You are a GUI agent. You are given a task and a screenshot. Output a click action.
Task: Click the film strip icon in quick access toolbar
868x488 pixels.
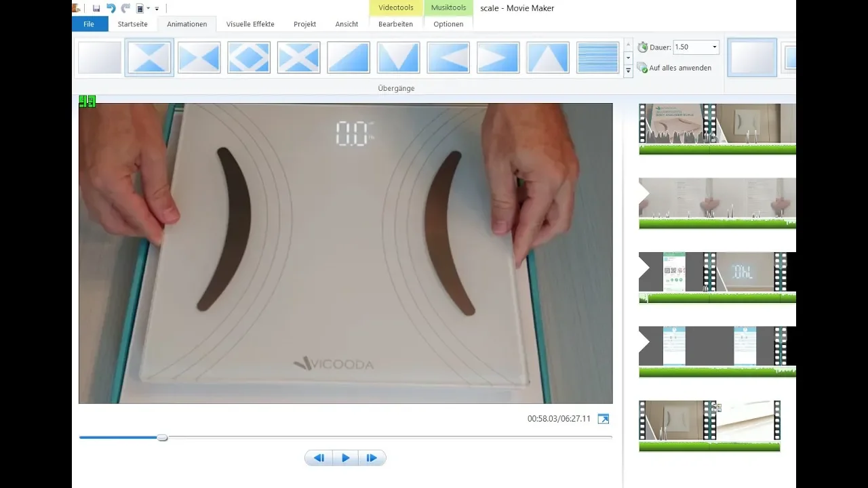[140, 8]
